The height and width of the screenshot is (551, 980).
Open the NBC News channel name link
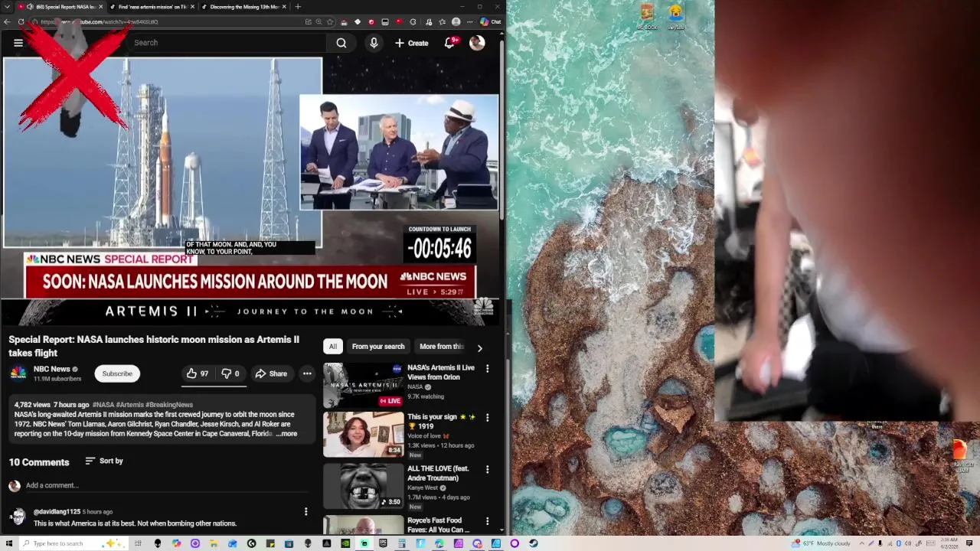coord(51,369)
